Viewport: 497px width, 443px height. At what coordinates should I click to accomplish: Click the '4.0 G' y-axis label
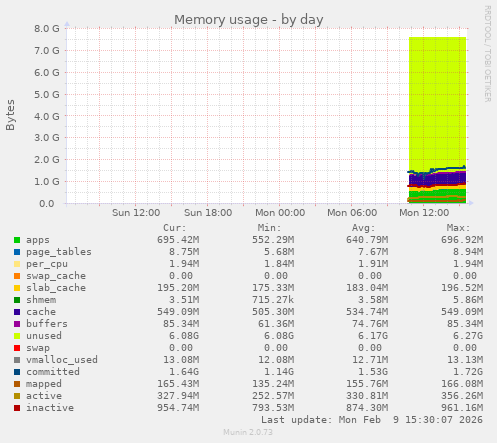pyautogui.click(x=47, y=117)
